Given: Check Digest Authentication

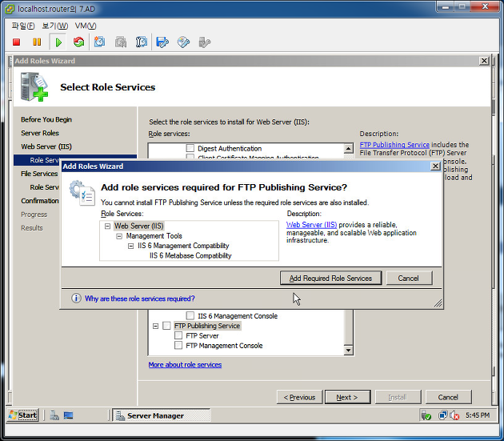Looking at the screenshot, I should coord(190,148).
